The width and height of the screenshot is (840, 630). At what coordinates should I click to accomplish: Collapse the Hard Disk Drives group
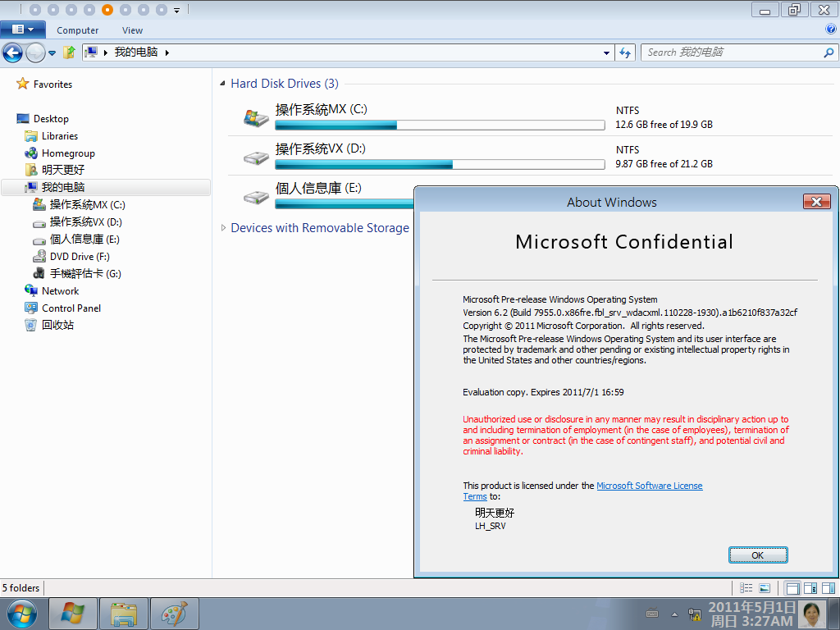tap(222, 84)
